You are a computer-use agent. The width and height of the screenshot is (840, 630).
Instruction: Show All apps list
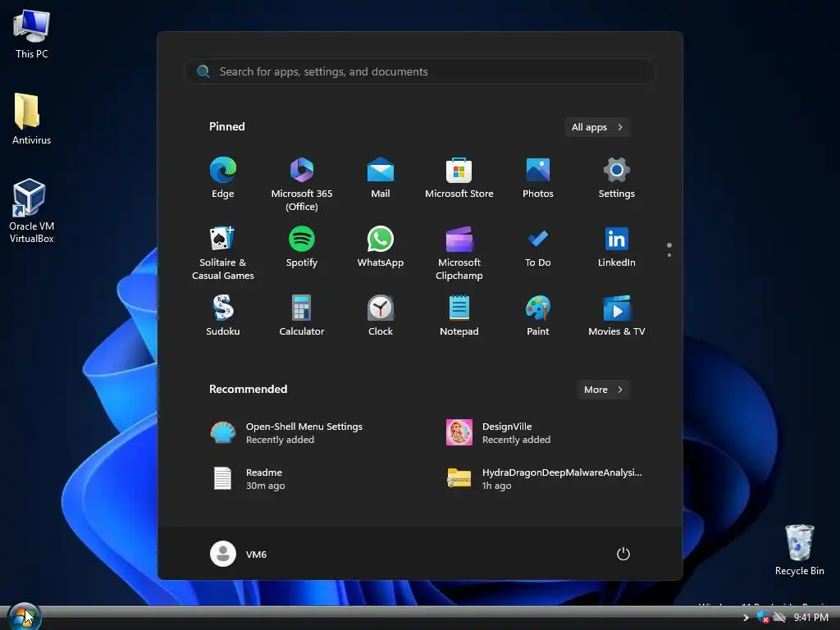point(597,127)
